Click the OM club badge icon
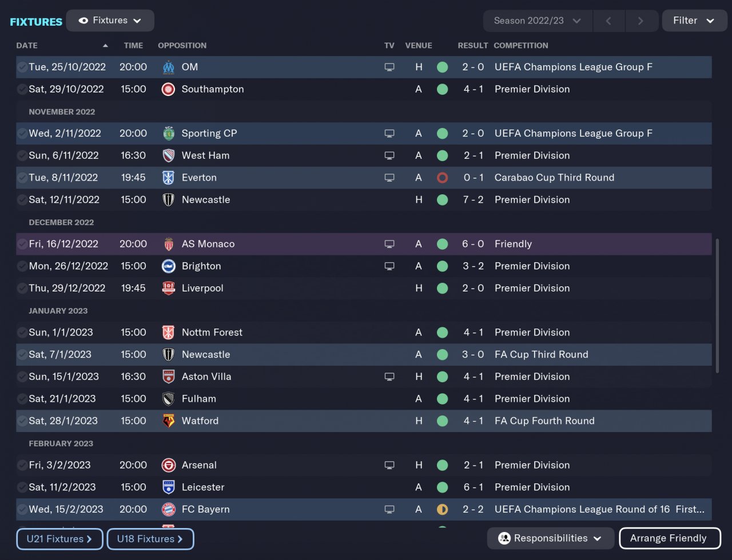Viewport: 732px width, 560px height. click(168, 67)
